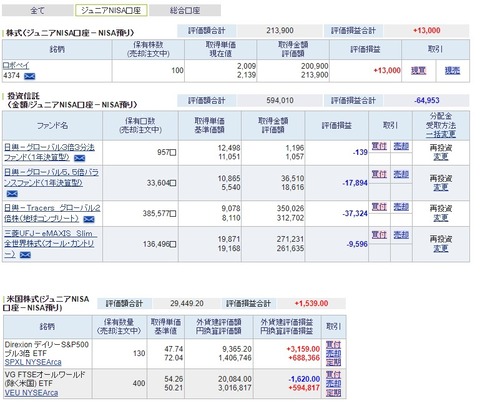
Task: Click the stock 評価額合計 value 213,900
Action: tap(280, 31)
